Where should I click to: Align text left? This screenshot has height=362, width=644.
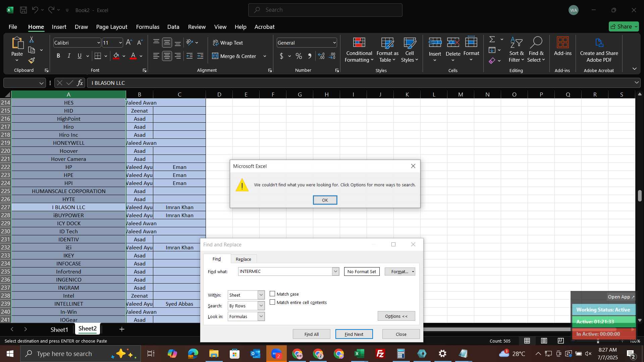[x=156, y=56]
